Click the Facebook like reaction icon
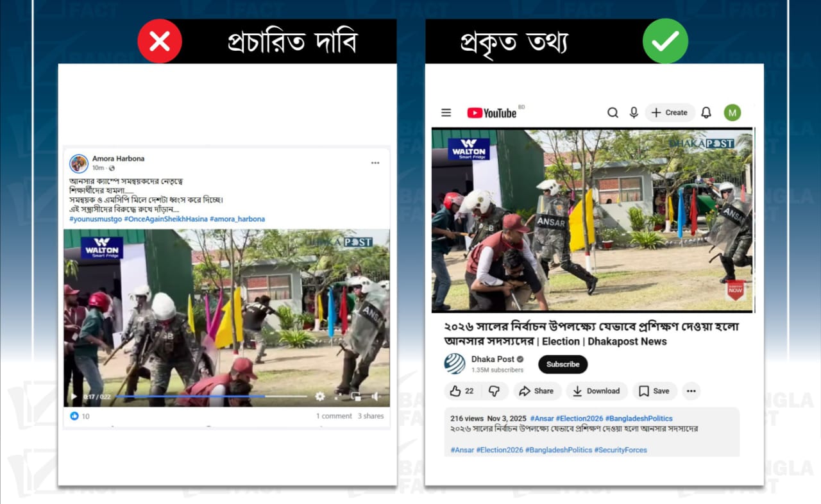Viewport: 821px width, 504px height. [x=74, y=416]
